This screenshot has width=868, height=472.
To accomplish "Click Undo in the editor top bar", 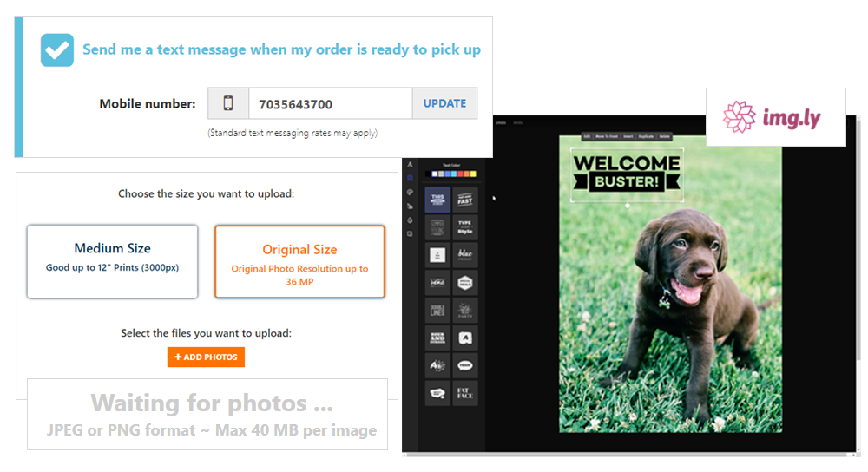I will (x=501, y=123).
